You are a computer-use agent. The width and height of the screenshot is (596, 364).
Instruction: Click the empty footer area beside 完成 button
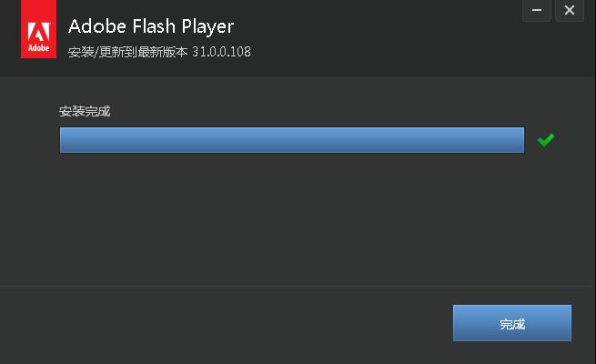point(227,323)
